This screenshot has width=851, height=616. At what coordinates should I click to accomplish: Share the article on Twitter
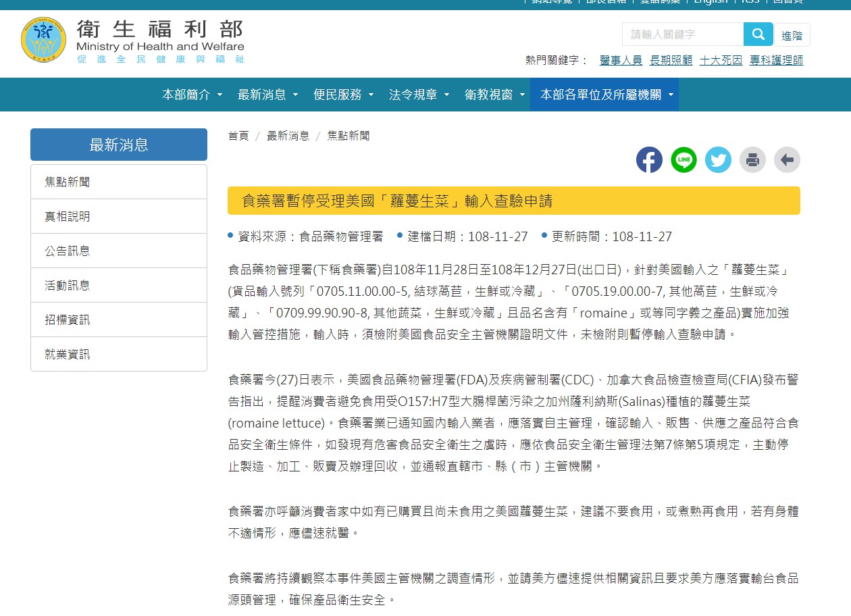(718, 160)
